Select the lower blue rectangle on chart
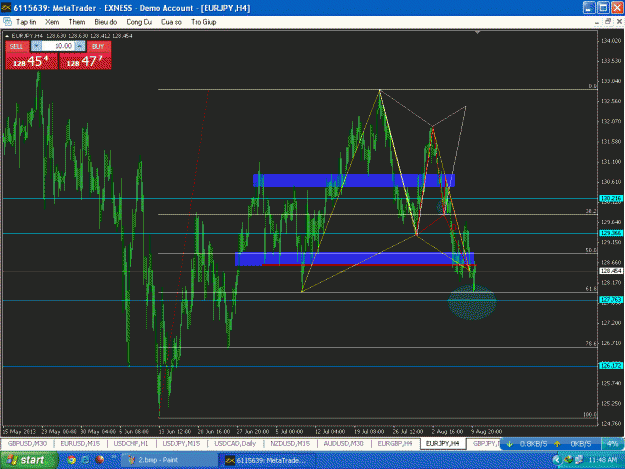Image resolution: width=625 pixels, height=469 pixels. point(355,259)
